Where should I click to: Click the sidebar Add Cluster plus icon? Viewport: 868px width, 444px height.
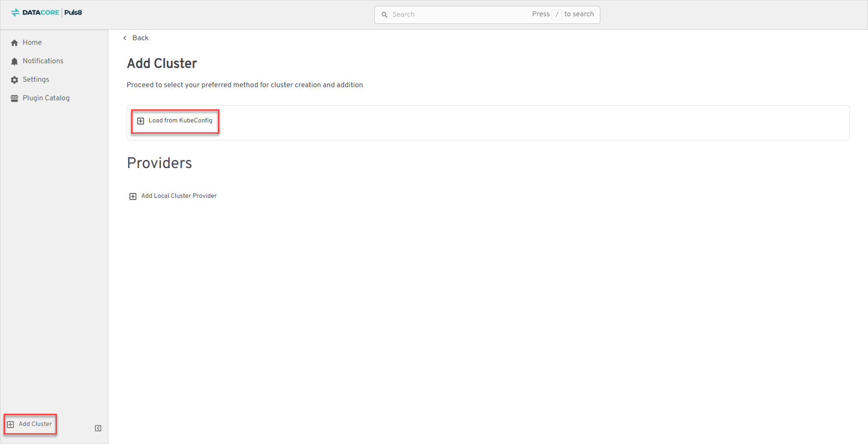click(x=10, y=425)
